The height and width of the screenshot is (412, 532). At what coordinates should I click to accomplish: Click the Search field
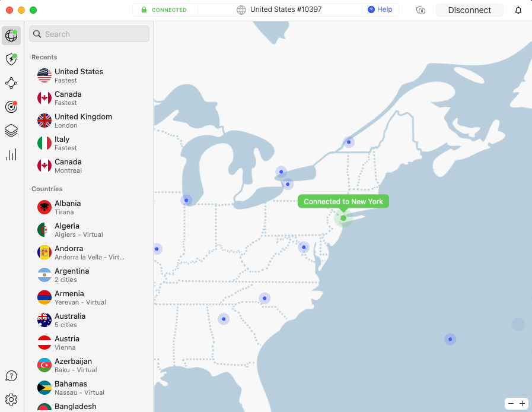coord(89,34)
